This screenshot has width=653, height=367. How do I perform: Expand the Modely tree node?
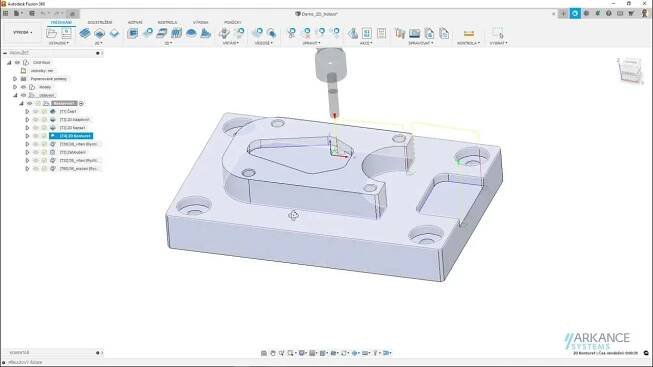coord(15,87)
